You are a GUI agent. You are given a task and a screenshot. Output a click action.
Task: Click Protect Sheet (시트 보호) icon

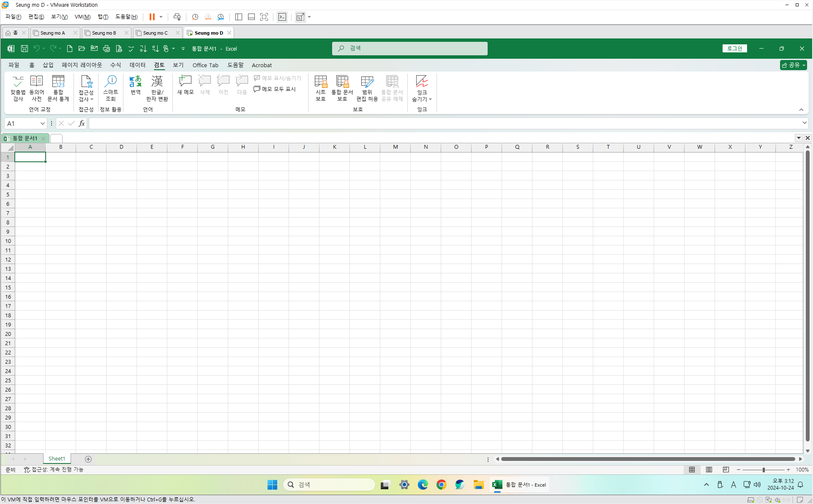(321, 88)
